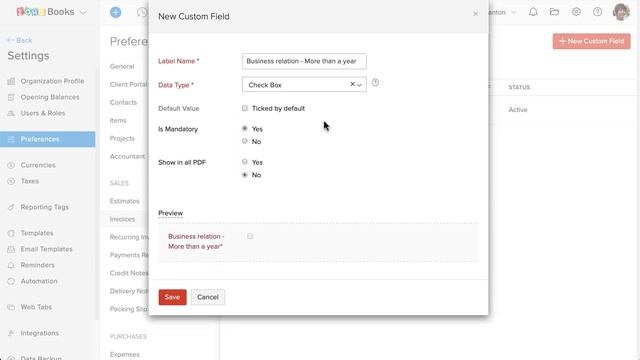This screenshot has width=640, height=360.
Task: Click the Taxes sidebar icon
Action: click(x=11, y=181)
